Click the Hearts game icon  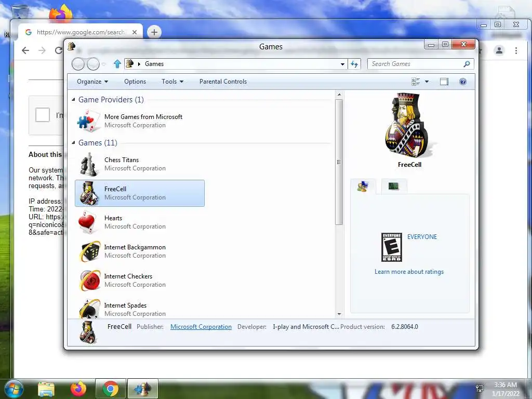(88, 222)
